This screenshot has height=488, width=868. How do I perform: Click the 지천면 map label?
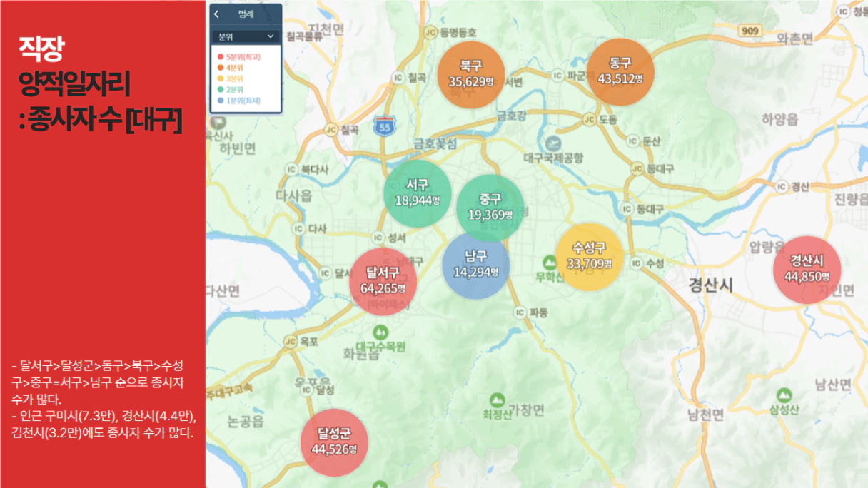328,29
